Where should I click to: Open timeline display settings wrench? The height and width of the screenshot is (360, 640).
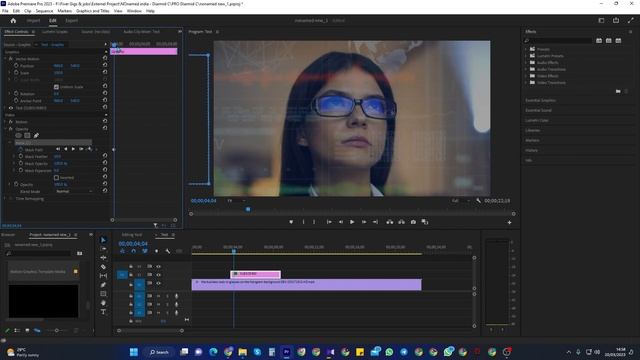coord(168,251)
